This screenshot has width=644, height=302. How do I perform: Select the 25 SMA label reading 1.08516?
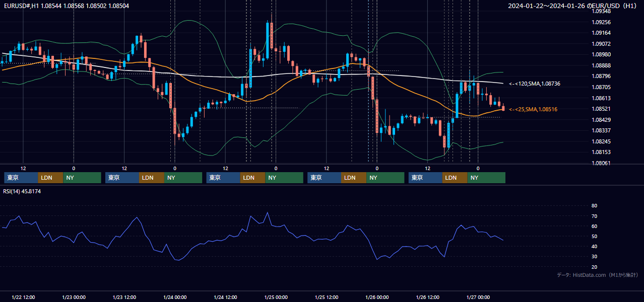pyautogui.click(x=533, y=109)
